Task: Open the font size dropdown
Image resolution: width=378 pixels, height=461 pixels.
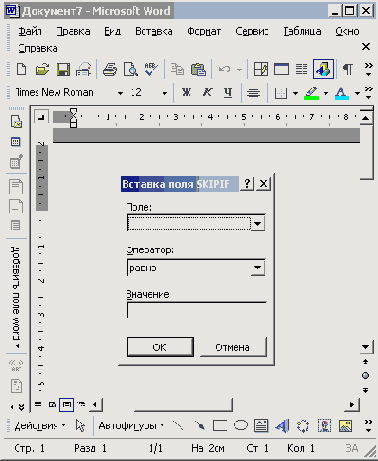Action: [164, 93]
